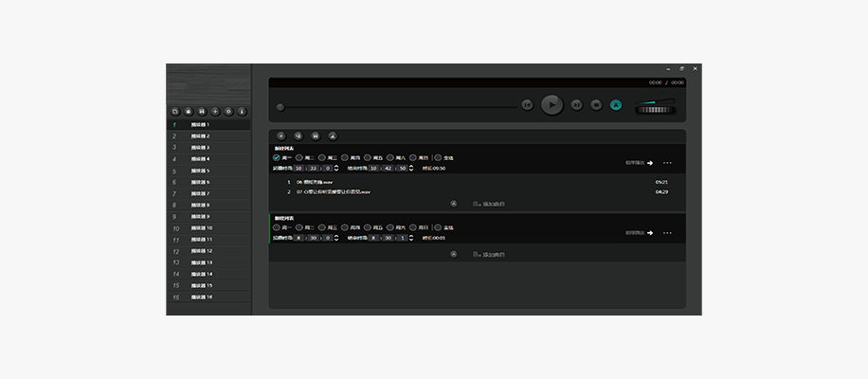
Task: Select player 5 in the left list
Action: tap(200, 171)
